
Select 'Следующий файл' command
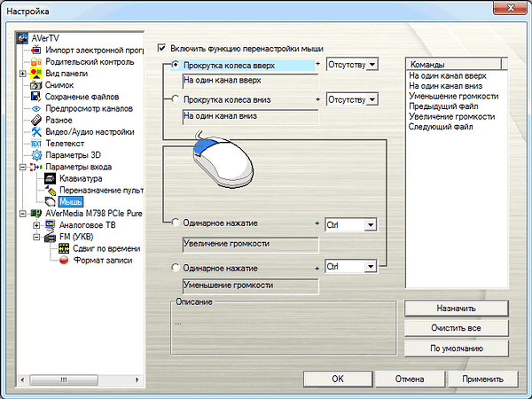point(441,127)
